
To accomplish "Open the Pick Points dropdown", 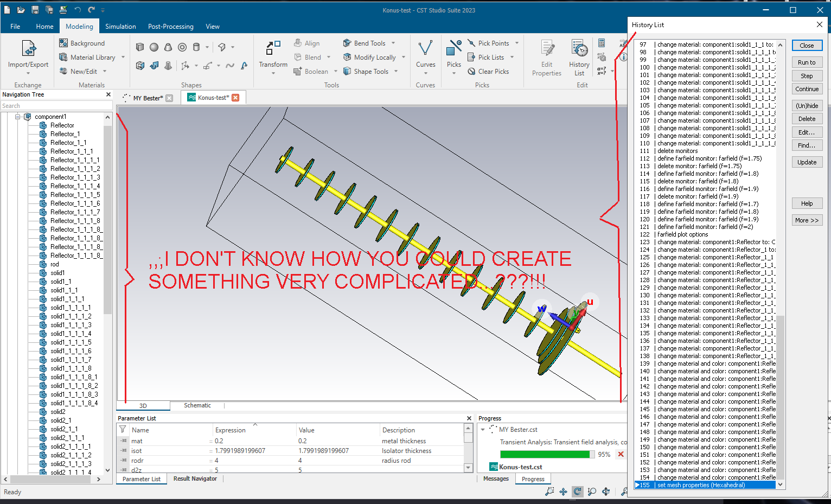I will (x=517, y=43).
